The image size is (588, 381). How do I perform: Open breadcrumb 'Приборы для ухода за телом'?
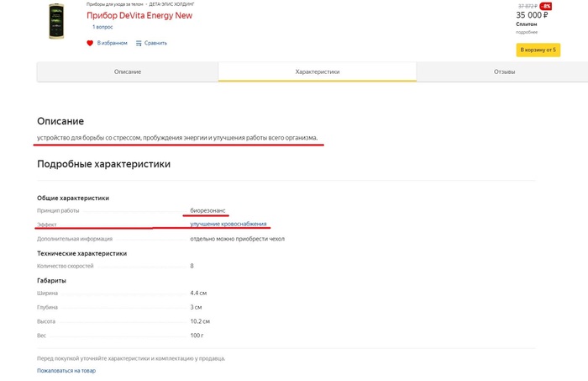(x=114, y=4)
